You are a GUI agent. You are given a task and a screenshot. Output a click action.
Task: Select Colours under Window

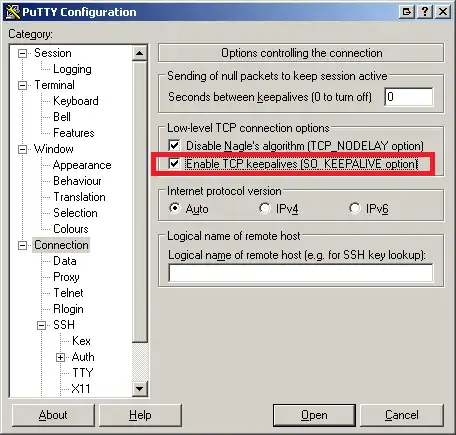pos(71,229)
